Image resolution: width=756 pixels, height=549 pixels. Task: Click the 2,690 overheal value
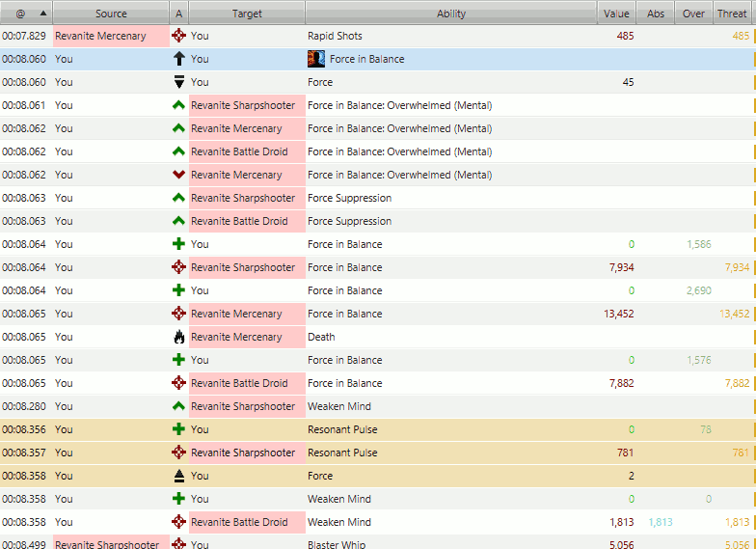(699, 290)
